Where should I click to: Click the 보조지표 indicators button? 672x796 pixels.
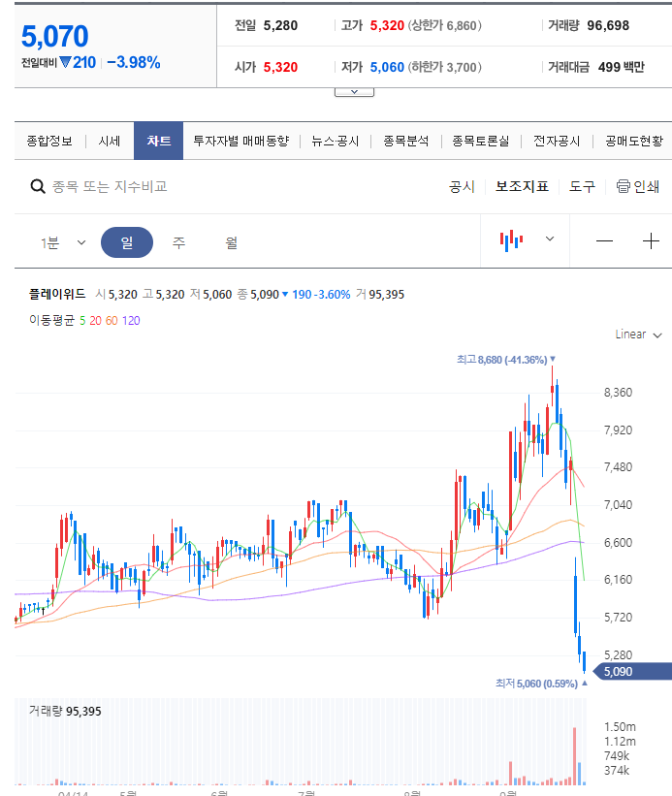(x=522, y=186)
